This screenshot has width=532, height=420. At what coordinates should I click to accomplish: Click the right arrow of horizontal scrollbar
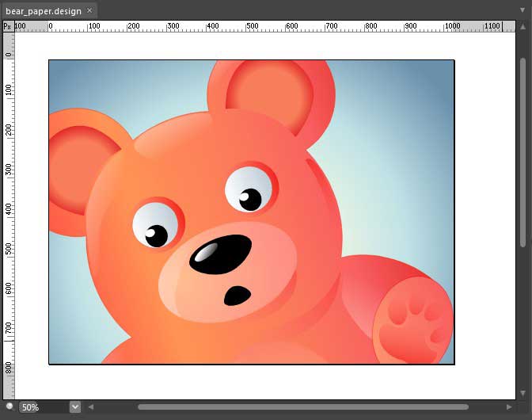click(x=509, y=407)
